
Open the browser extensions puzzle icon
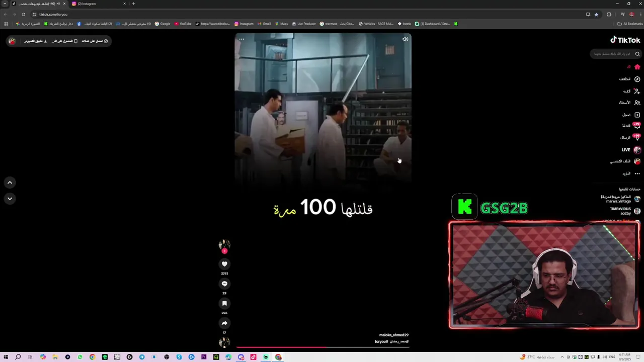[x=609, y=15]
